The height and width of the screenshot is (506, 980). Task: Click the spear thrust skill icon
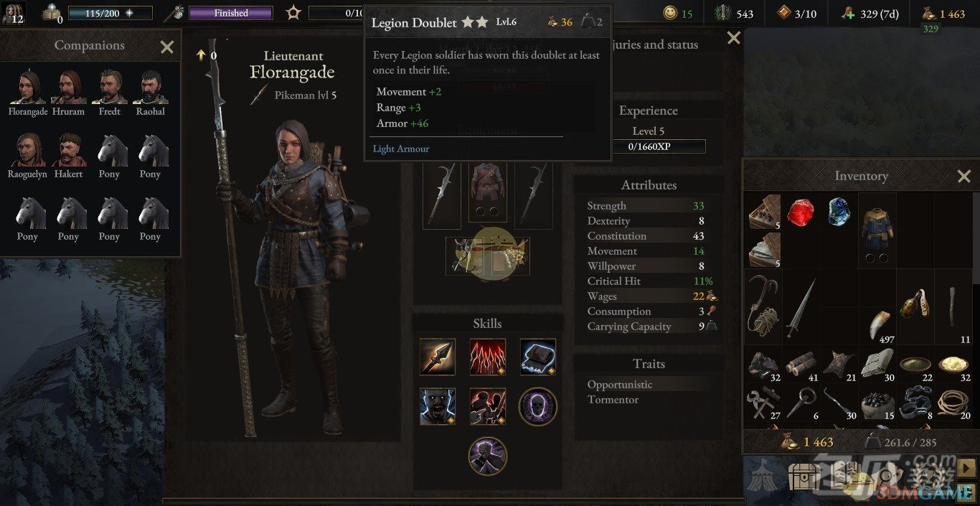(437, 357)
